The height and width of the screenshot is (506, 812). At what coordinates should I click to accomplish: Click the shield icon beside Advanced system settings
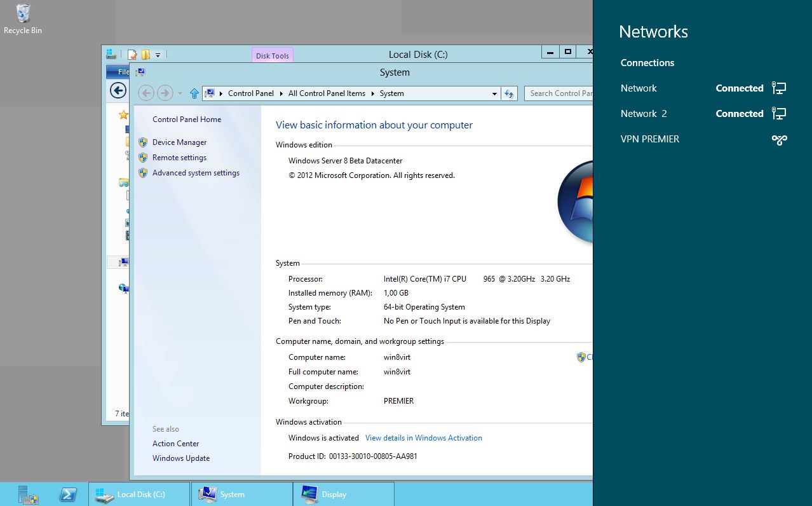143,173
